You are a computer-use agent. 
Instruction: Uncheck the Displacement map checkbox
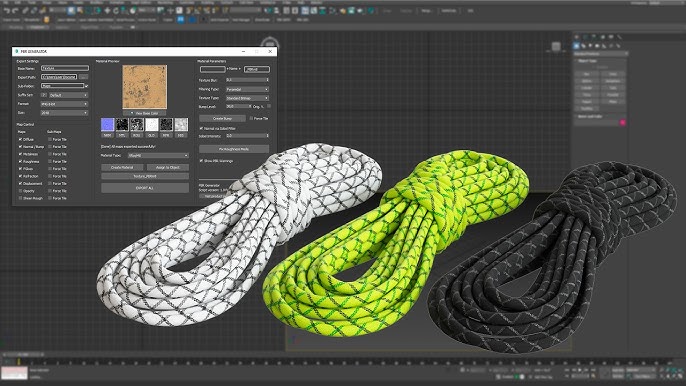[20, 183]
